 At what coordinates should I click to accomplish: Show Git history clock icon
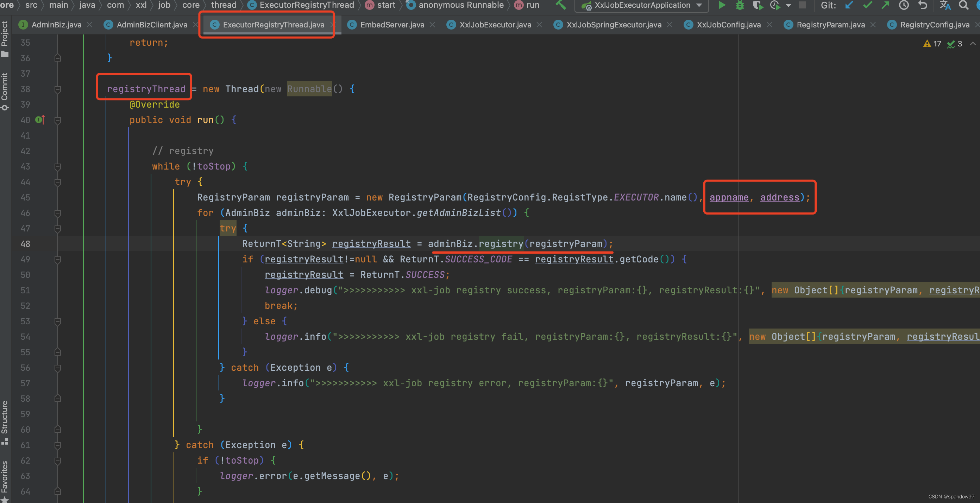[x=904, y=5]
